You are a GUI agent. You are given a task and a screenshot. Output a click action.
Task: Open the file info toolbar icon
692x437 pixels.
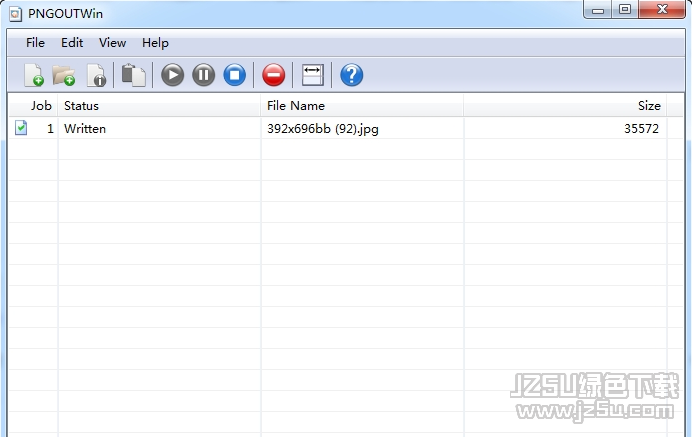point(96,75)
